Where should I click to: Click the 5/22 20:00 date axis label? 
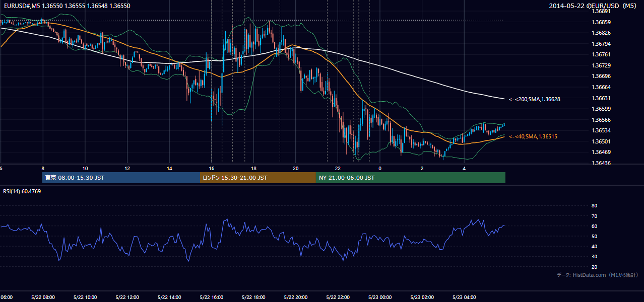[295, 297]
